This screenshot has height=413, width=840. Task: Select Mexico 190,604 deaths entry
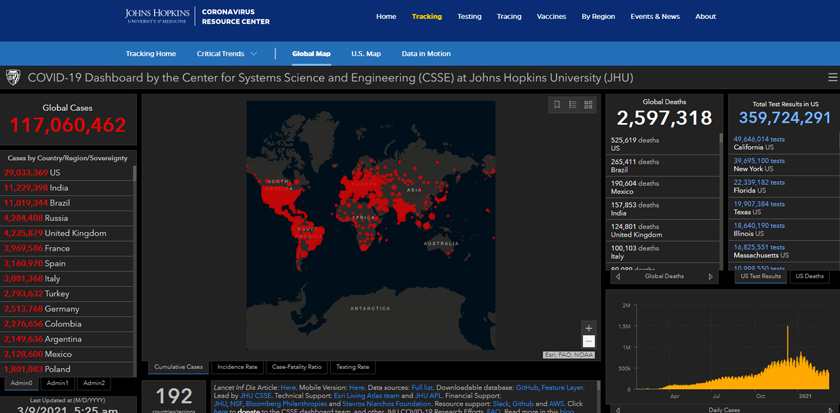coord(662,187)
